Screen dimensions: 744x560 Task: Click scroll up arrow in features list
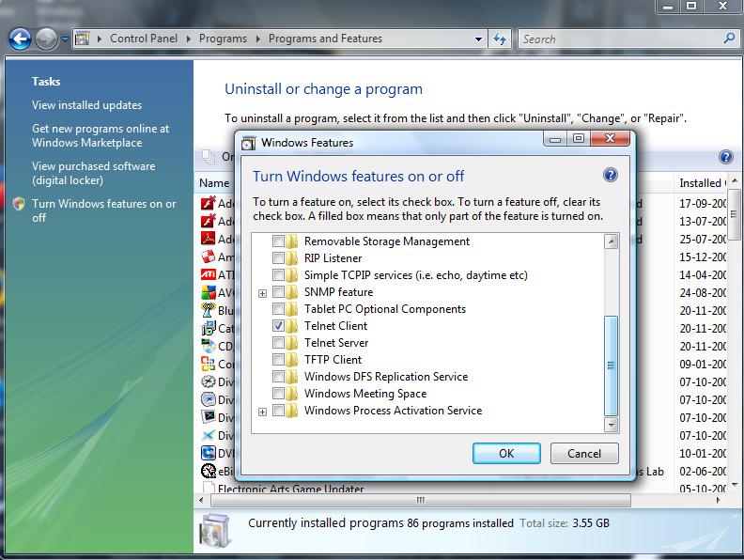click(x=612, y=241)
